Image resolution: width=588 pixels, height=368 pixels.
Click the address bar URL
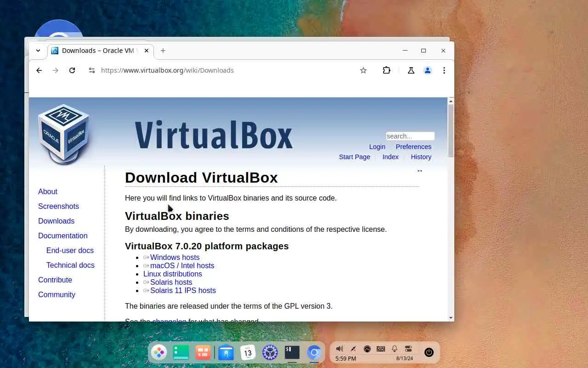[167, 70]
